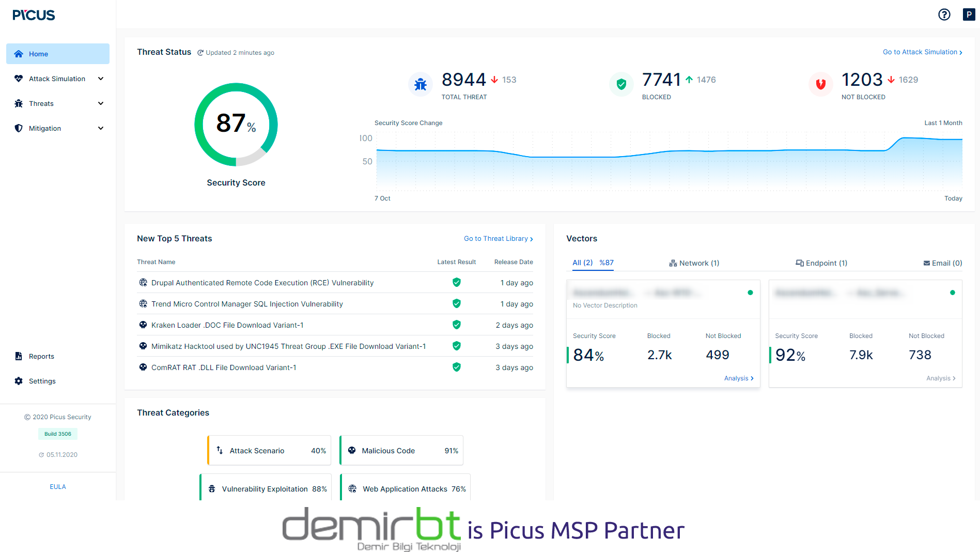980x552 pixels.
Task: Click the 87% Security Score gauge
Action: pos(236,125)
